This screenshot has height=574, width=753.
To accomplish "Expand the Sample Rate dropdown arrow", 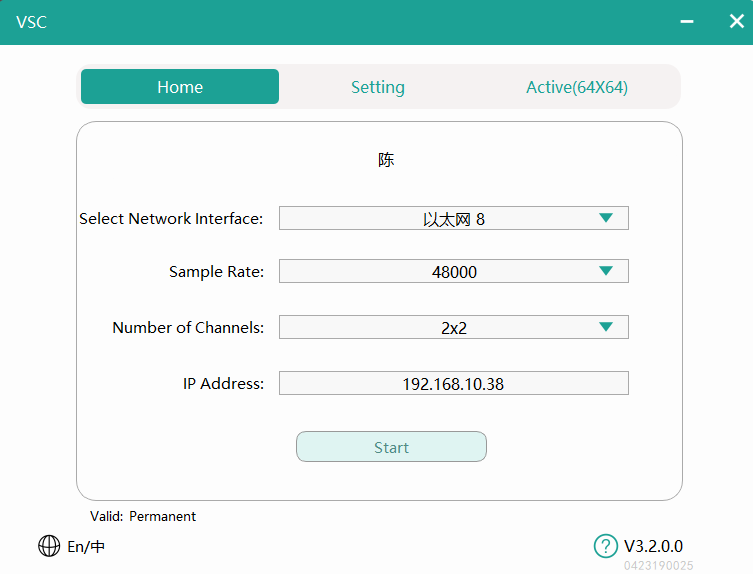I will coord(606,271).
